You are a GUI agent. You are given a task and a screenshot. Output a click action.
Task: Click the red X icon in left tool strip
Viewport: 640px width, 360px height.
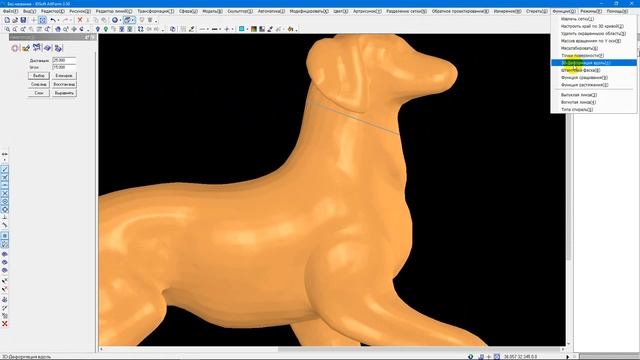click(x=4, y=324)
